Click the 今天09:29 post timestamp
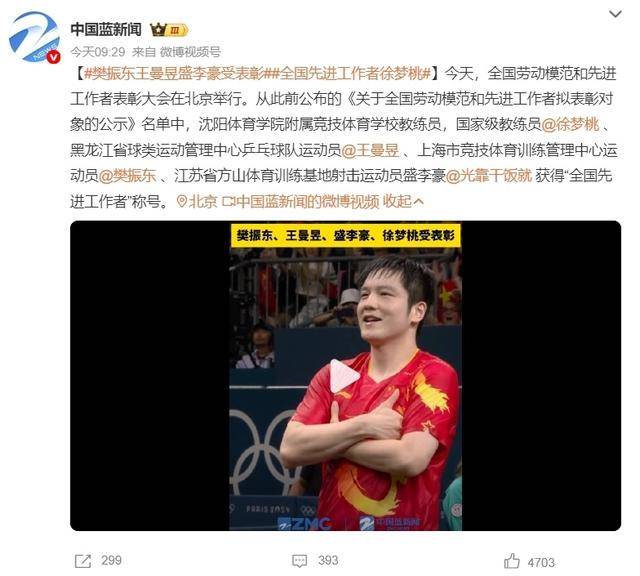 click(98, 52)
